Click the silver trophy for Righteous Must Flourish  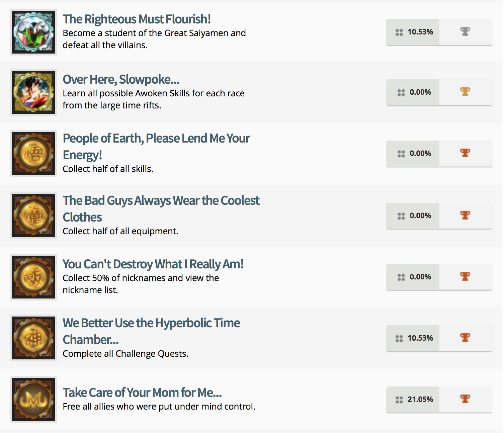tap(465, 31)
